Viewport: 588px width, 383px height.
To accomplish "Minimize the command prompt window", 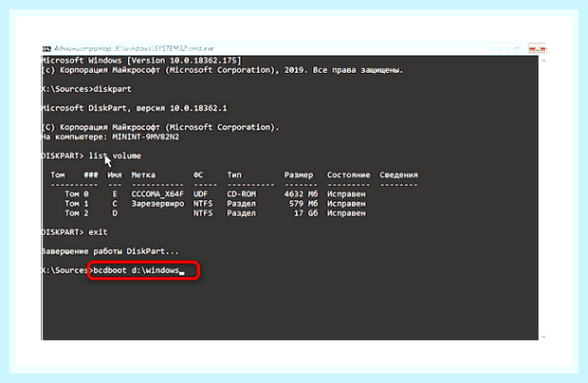I will pyautogui.click(x=497, y=48).
